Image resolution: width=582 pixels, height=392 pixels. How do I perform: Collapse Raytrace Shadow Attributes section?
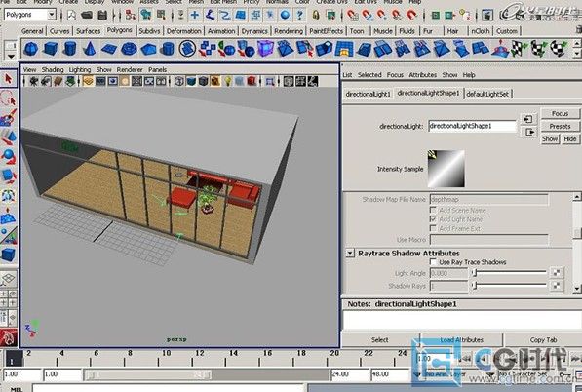point(350,254)
